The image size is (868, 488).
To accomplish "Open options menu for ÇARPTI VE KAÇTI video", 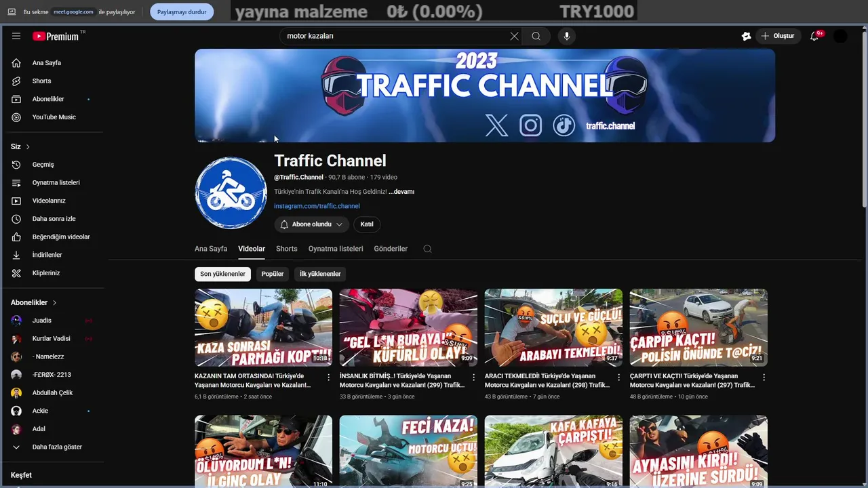I will tap(764, 378).
